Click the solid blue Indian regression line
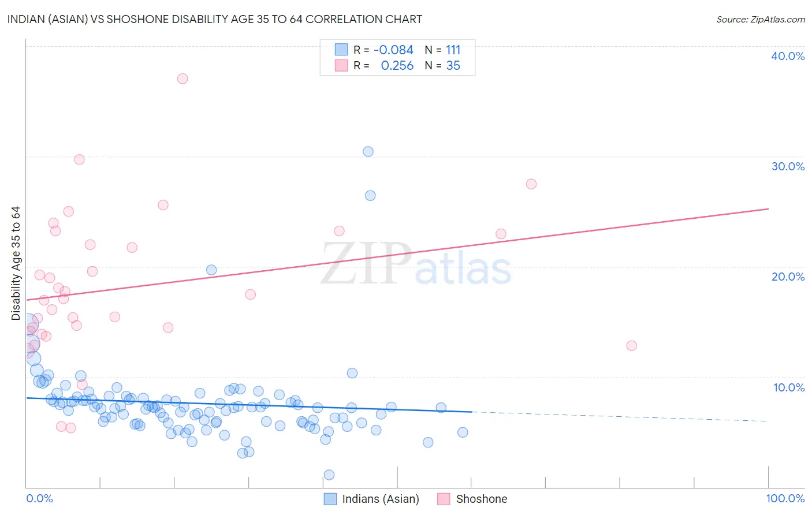The width and height of the screenshot is (812, 515). tap(249, 404)
